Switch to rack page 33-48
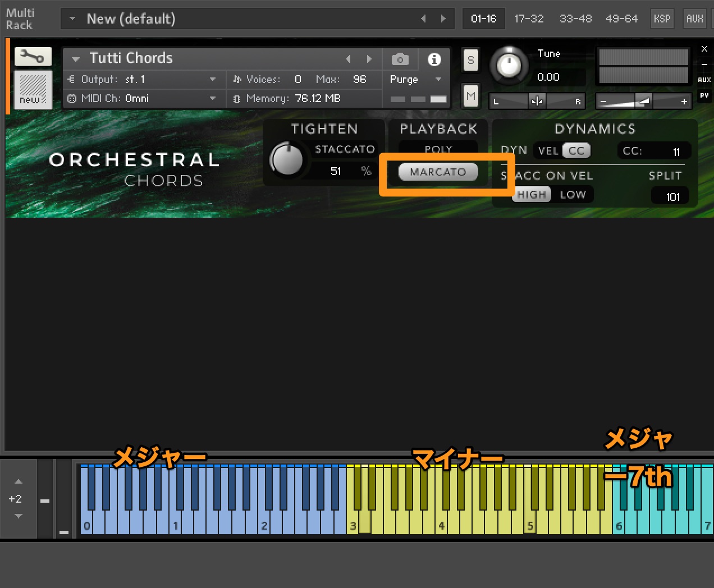The width and height of the screenshot is (714, 588). click(575, 19)
